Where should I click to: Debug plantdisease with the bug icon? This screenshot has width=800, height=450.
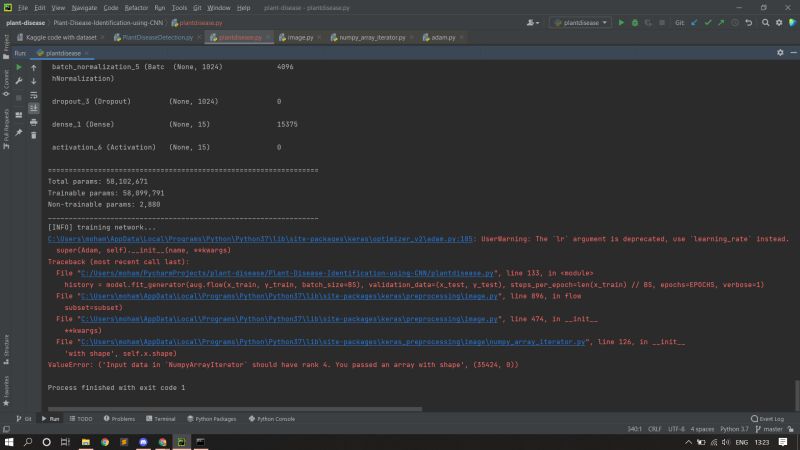[635, 23]
